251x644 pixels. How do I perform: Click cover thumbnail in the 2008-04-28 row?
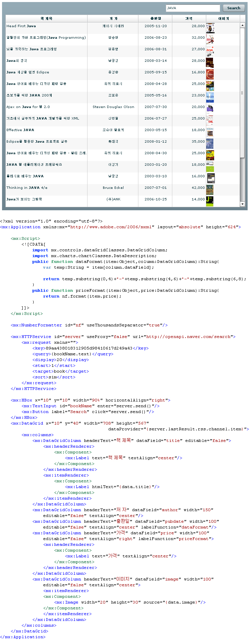tap(210, 86)
